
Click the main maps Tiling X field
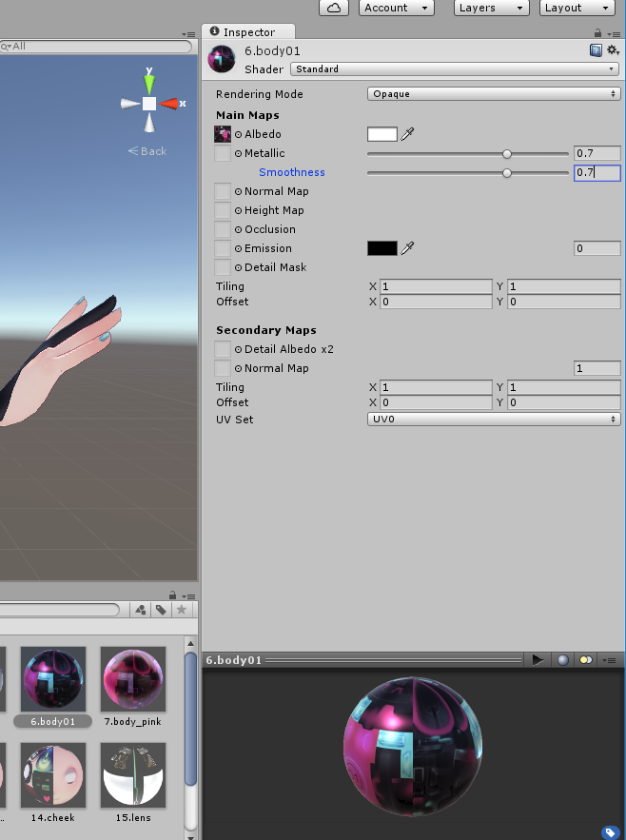(436, 286)
